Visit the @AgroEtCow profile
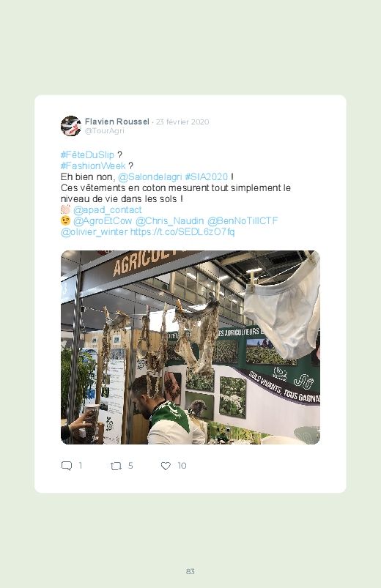Viewport: 381px width, 588px height. coord(103,220)
